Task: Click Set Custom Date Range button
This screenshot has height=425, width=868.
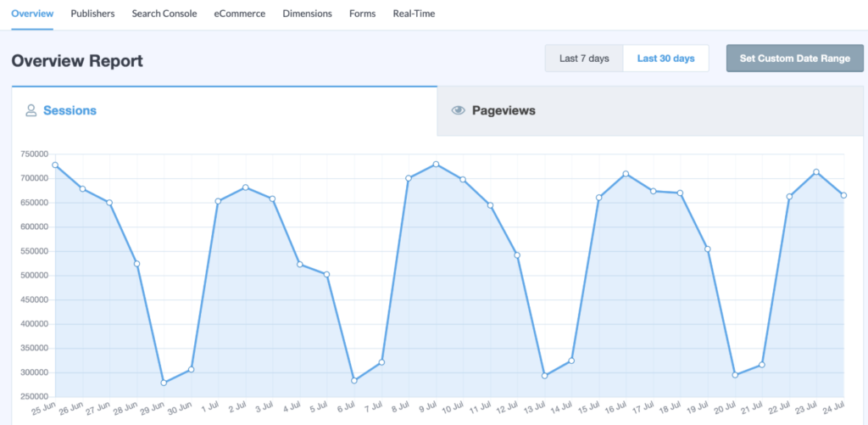Action: pyautogui.click(x=794, y=59)
